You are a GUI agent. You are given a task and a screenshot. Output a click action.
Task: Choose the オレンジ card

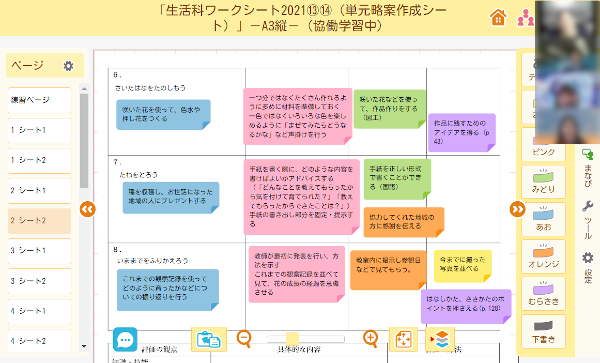click(543, 256)
